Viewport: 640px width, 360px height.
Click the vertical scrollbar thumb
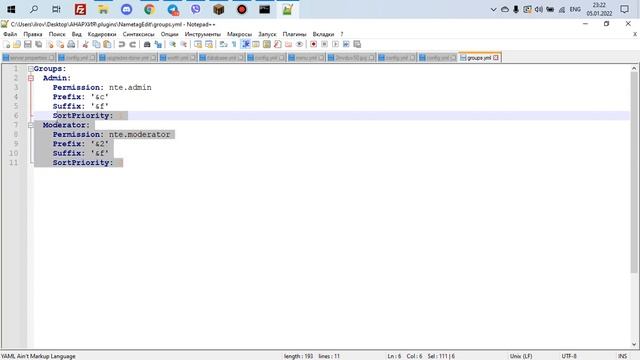634,173
